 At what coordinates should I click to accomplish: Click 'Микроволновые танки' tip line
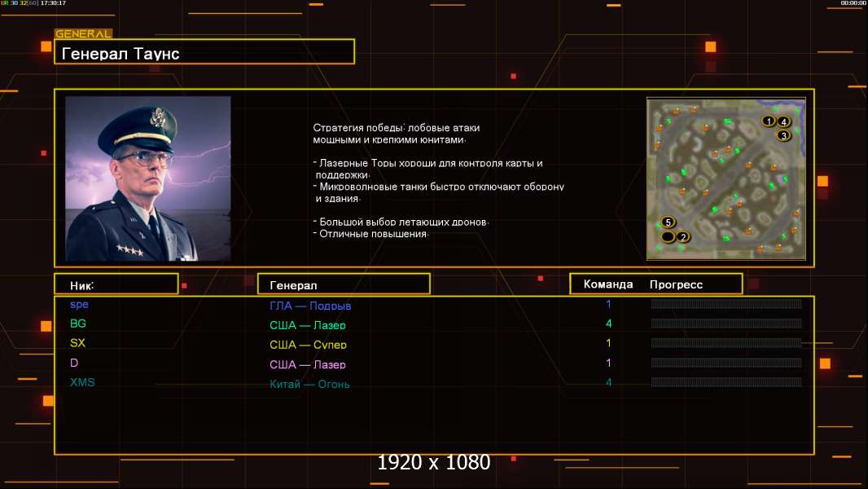click(438, 192)
